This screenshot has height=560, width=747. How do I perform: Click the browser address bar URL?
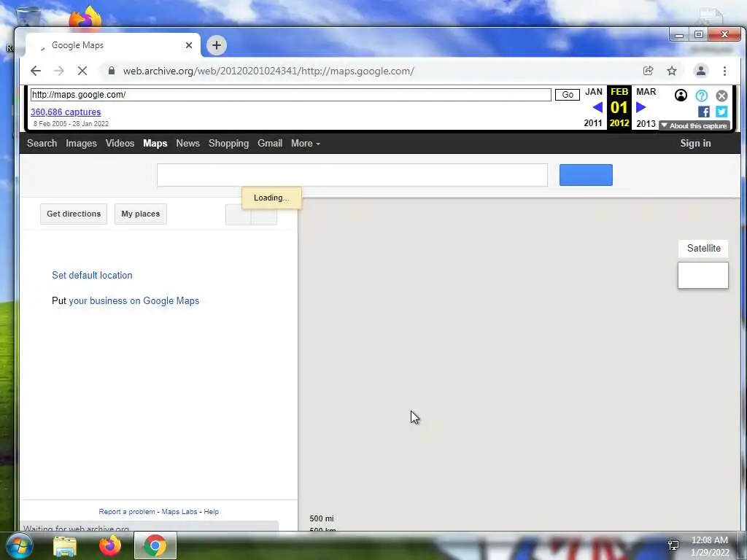pos(268,71)
